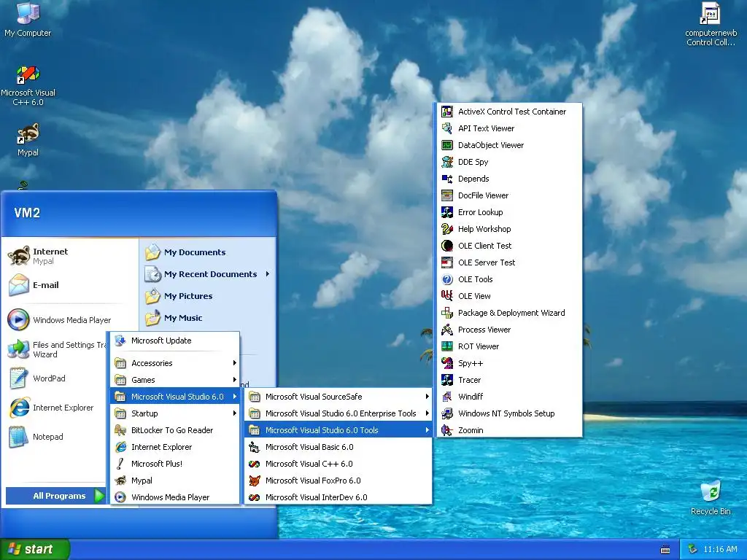Launch OLE View icon
Image resolution: width=747 pixels, height=560 pixels.
click(x=447, y=296)
